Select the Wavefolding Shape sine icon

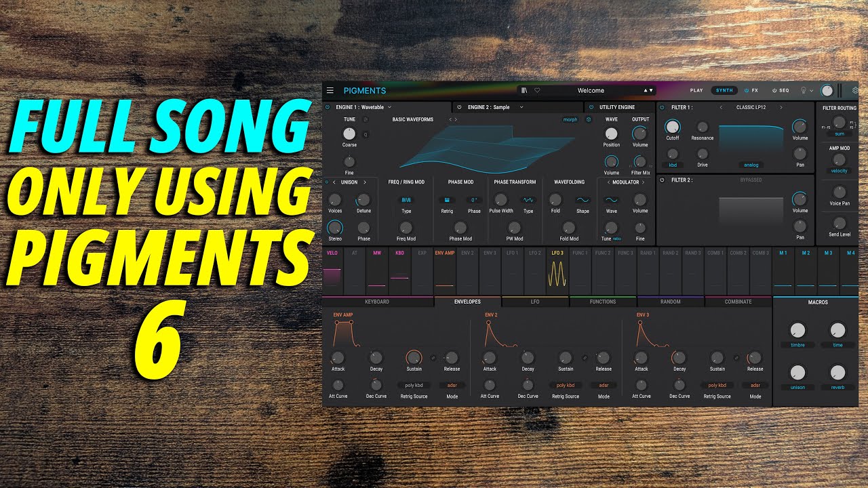(583, 200)
